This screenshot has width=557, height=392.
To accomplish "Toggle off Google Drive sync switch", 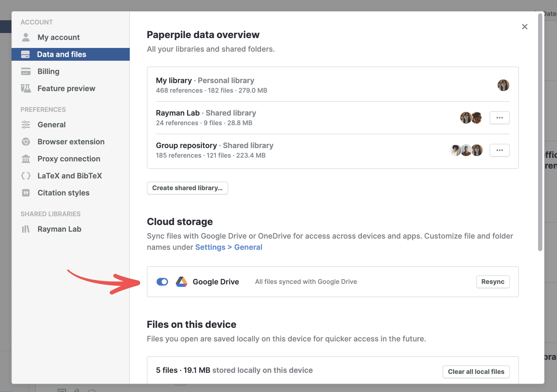I will pos(162,282).
